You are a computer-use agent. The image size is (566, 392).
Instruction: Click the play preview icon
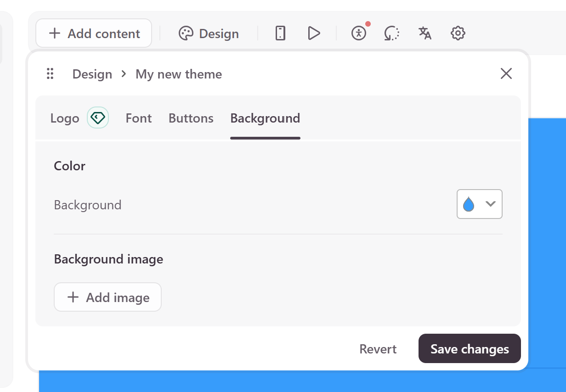pyautogui.click(x=314, y=33)
